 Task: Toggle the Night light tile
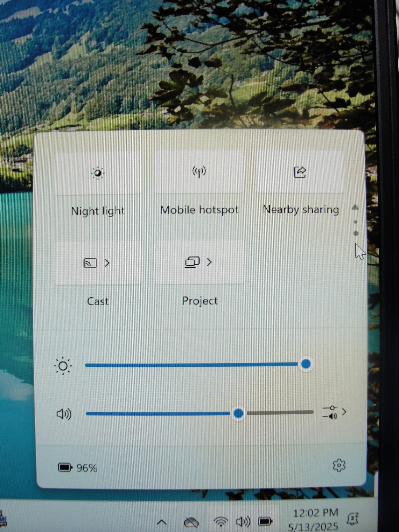pos(98,173)
